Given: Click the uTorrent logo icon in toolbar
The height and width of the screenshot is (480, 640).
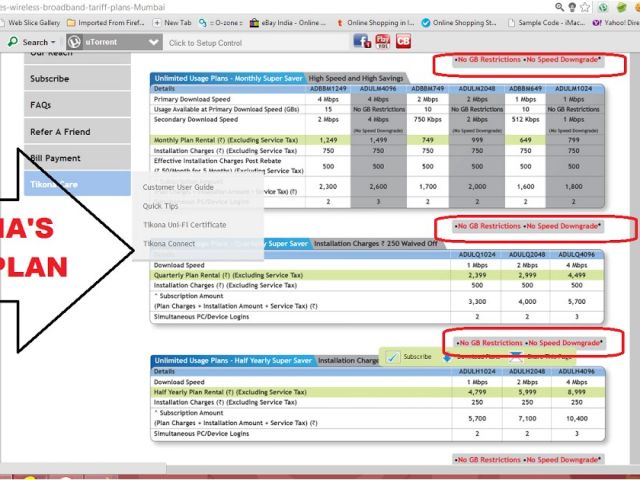Looking at the screenshot, I should tap(75, 43).
